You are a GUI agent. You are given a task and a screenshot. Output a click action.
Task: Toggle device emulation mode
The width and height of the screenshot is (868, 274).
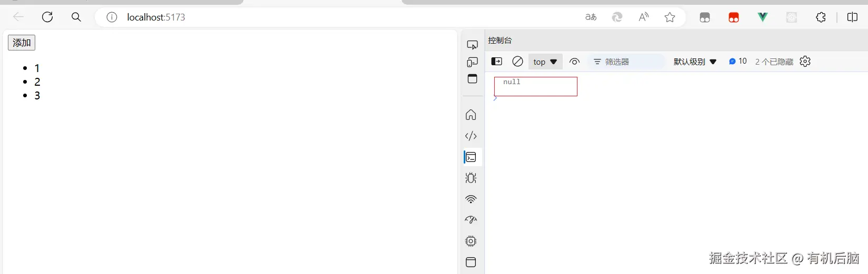[472, 62]
